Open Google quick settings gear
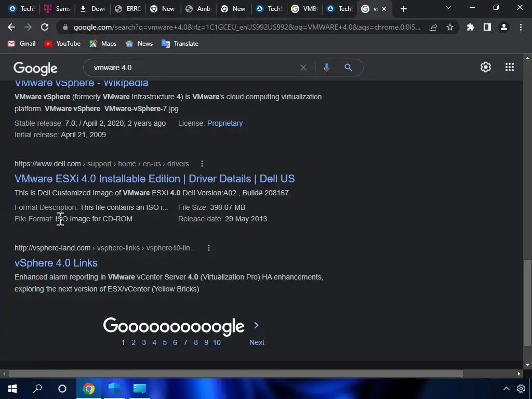Viewport: 532px width, 399px height. (x=486, y=67)
